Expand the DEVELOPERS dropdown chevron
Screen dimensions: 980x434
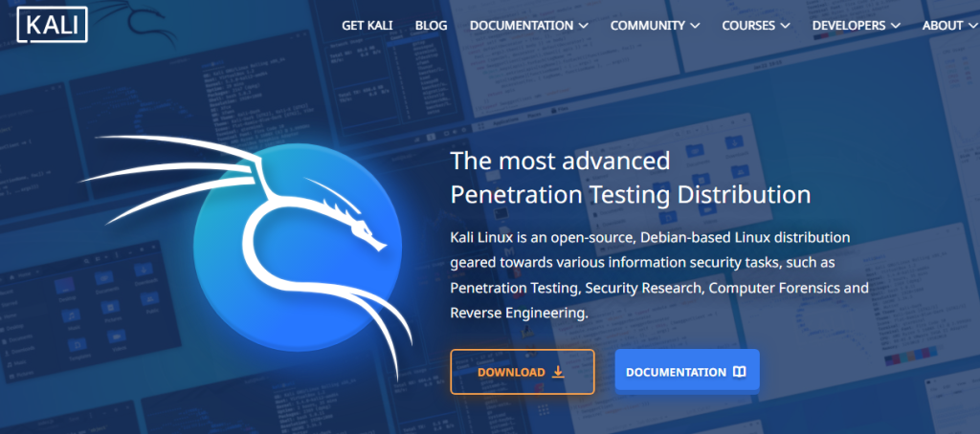(896, 26)
